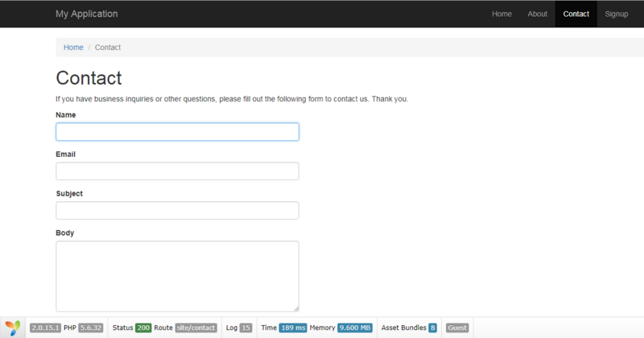Go to the About page

coord(537,14)
